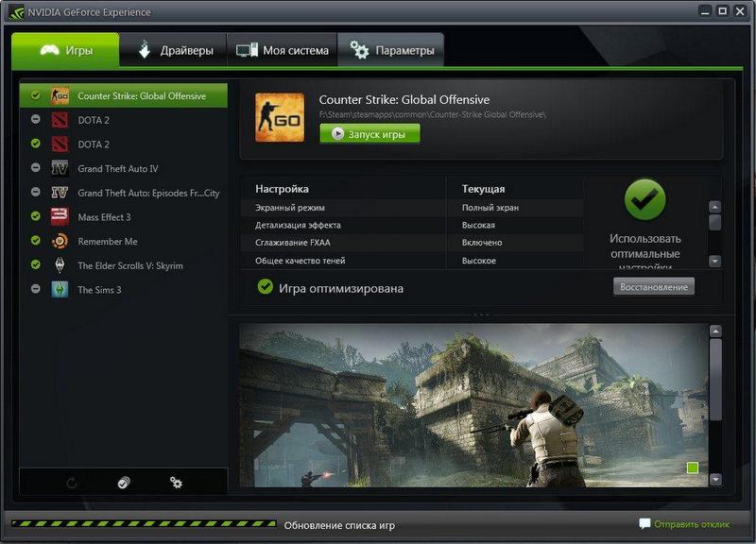Click the green check status beside Mass Effect 3
Screen dimensions: 756x544
(36, 216)
